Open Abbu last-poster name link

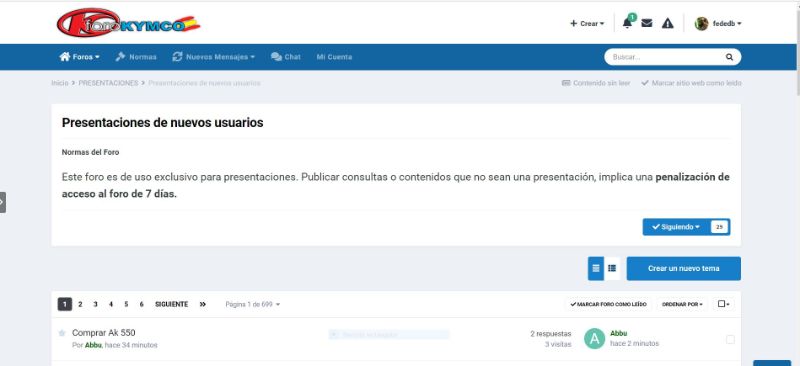pos(618,333)
